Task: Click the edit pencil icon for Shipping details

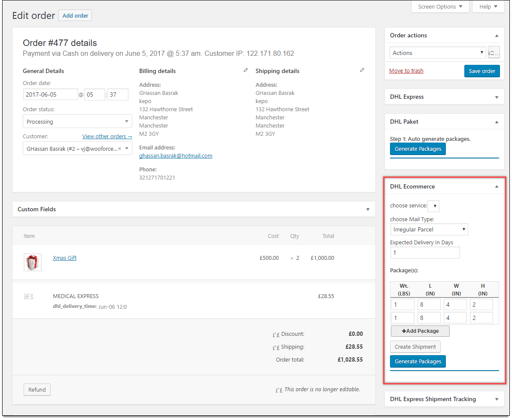Action: (362, 70)
